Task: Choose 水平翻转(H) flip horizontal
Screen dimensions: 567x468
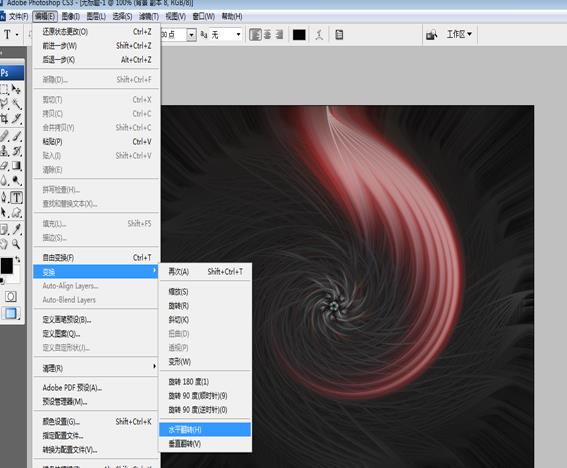Action: (205, 430)
